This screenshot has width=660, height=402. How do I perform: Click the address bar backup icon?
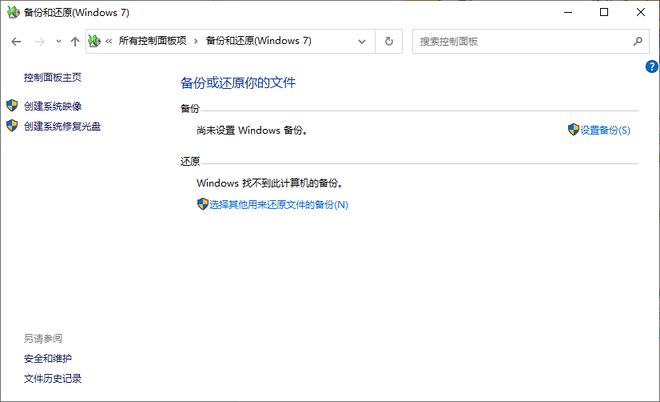[x=94, y=41]
